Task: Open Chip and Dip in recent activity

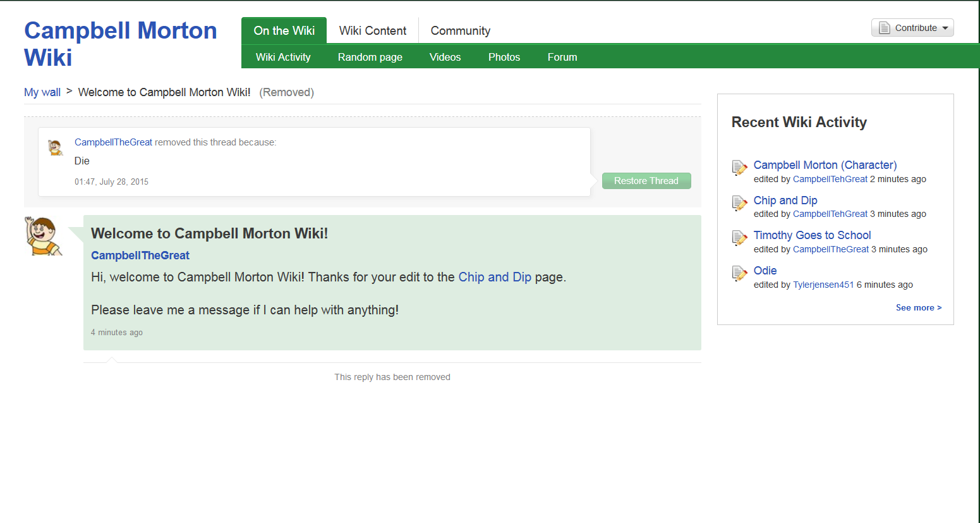Action: (x=785, y=200)
